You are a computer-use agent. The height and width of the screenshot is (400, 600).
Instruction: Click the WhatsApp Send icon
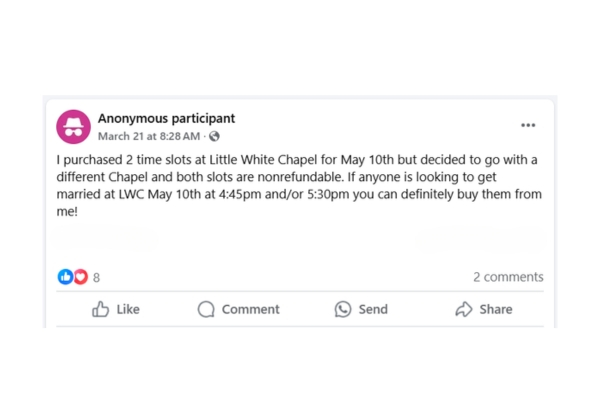coord(343,310)
